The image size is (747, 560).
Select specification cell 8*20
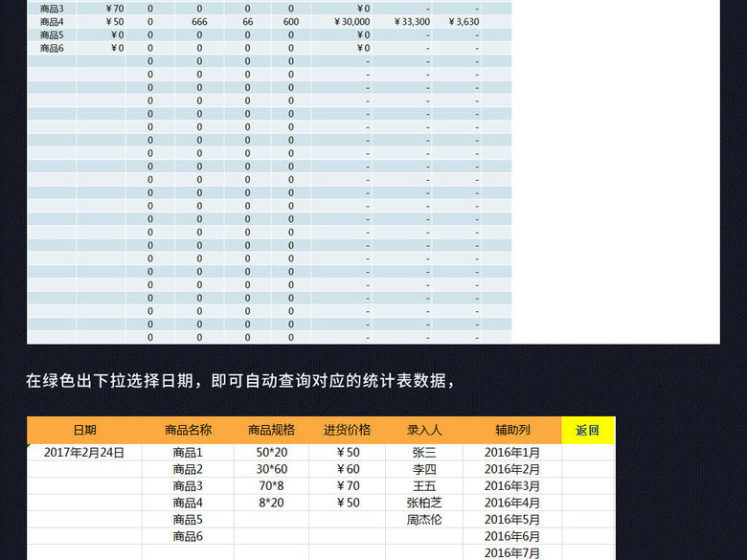[x=272, y=503]
